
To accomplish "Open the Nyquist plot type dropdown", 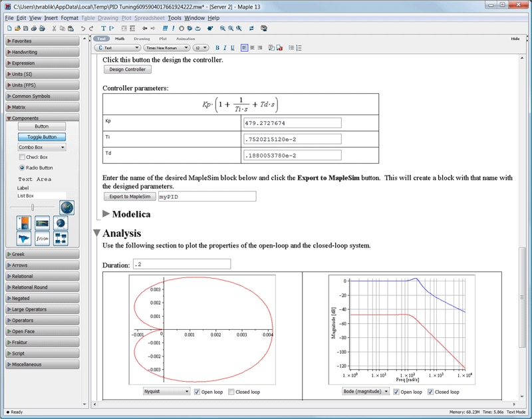I will point(166,392).
